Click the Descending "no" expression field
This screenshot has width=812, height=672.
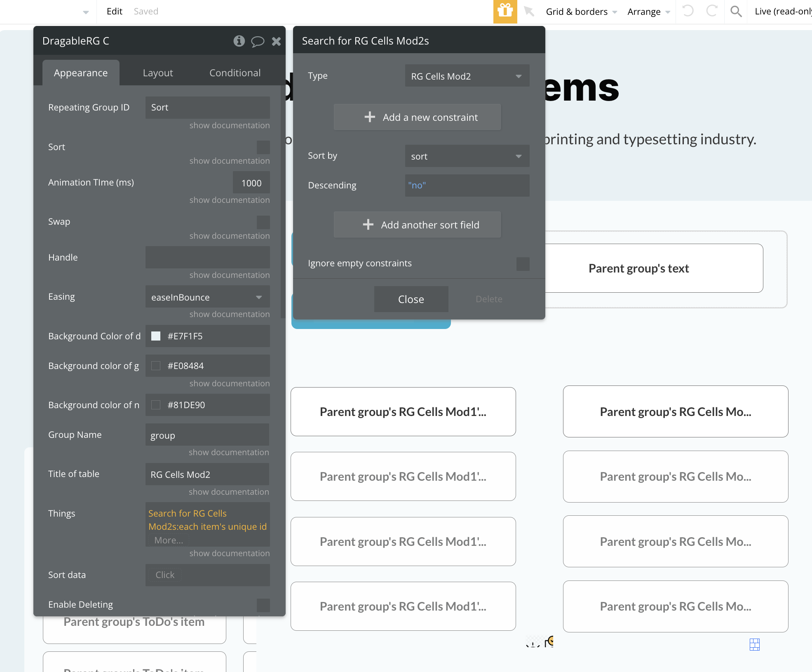[x=467, y=186]
